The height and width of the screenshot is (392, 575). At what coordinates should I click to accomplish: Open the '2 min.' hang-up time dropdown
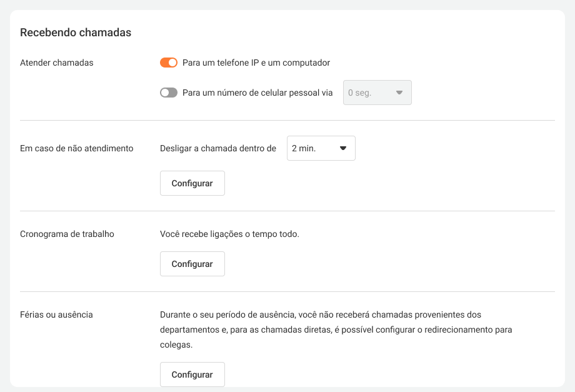click(x=321, y=148)
